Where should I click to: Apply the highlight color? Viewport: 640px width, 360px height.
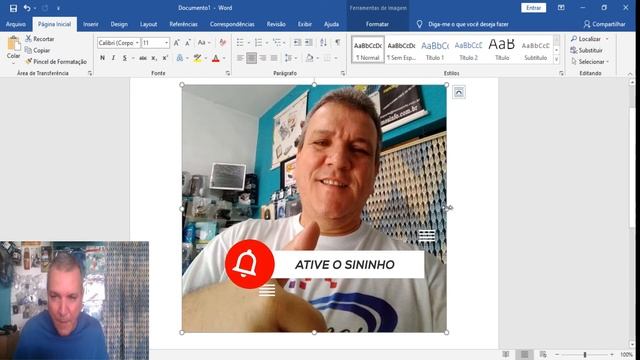pyautogui.click(x=197, y=58)
